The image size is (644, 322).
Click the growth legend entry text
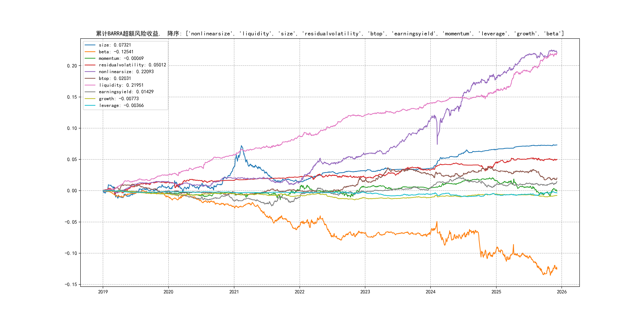coord(118,99)
